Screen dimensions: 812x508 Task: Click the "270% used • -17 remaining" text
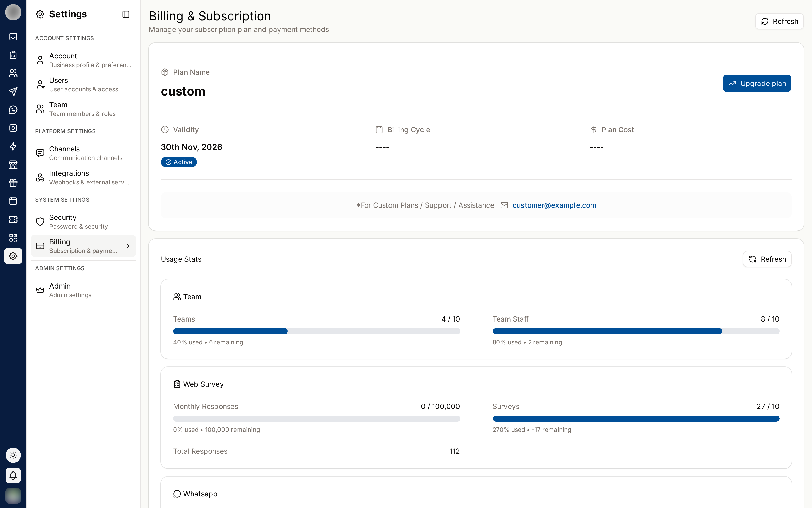pos(532,430)
